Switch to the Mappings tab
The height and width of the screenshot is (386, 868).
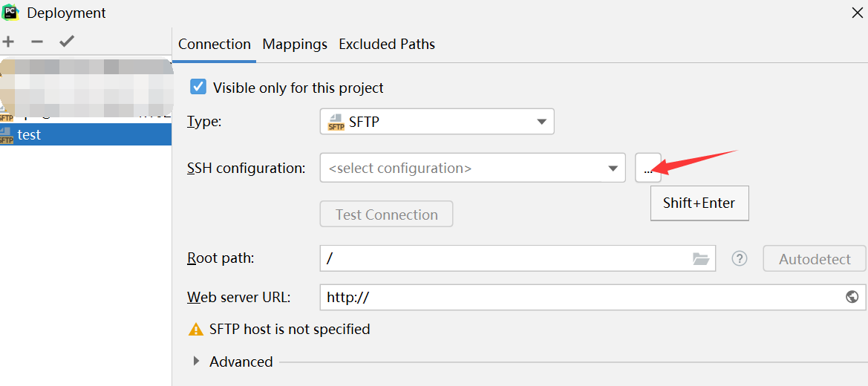click(295, 45)
